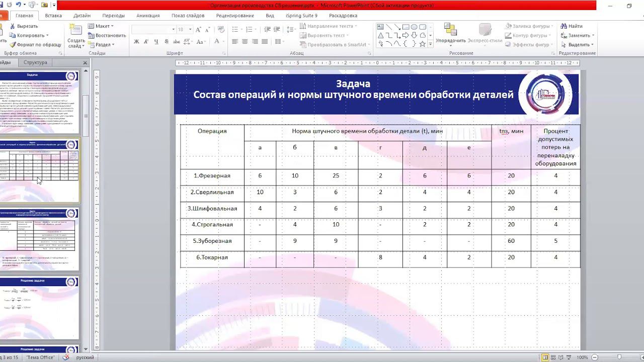Open the Вставка ribbon tab
644x362 pixels.
(53, 16)
